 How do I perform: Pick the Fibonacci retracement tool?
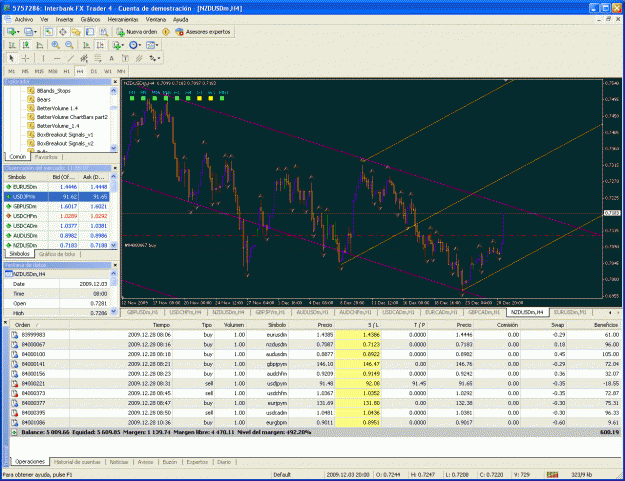pos(98,58)
